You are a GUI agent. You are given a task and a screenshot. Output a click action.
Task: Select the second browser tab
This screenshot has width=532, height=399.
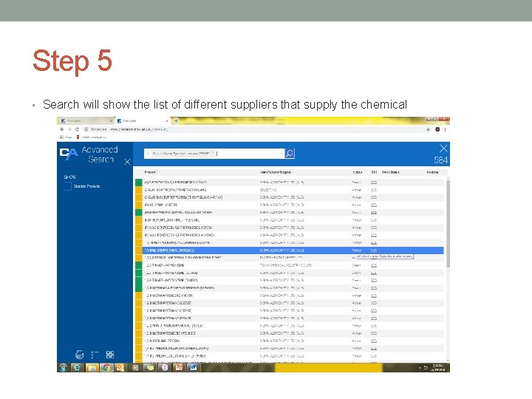click(x=143, y=120)
